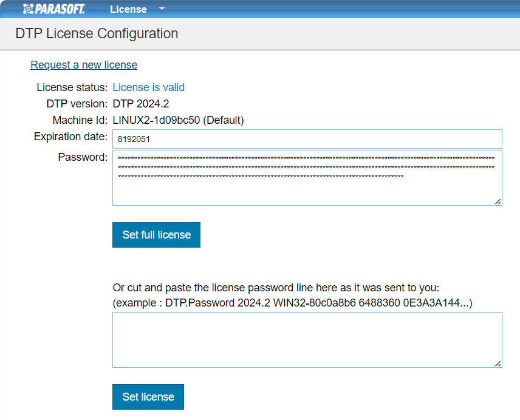This screenshot has height=420, width=520.
Task: Click the 'Or cut and paste' instruction text
Action: (276, 288)
